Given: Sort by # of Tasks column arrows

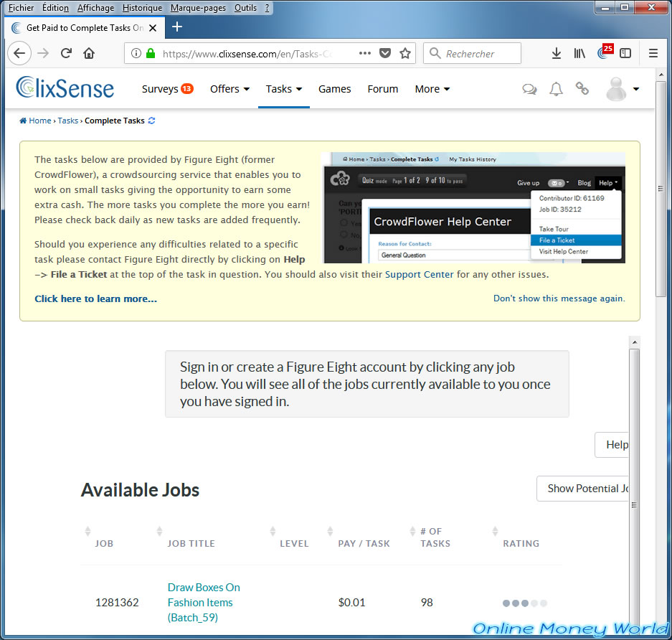Looking at the screenshot, I should coord(412,531).
